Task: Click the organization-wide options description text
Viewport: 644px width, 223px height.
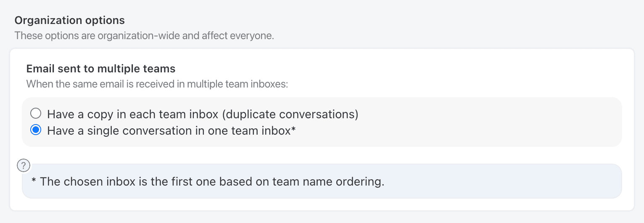Action: click(144, 35)
